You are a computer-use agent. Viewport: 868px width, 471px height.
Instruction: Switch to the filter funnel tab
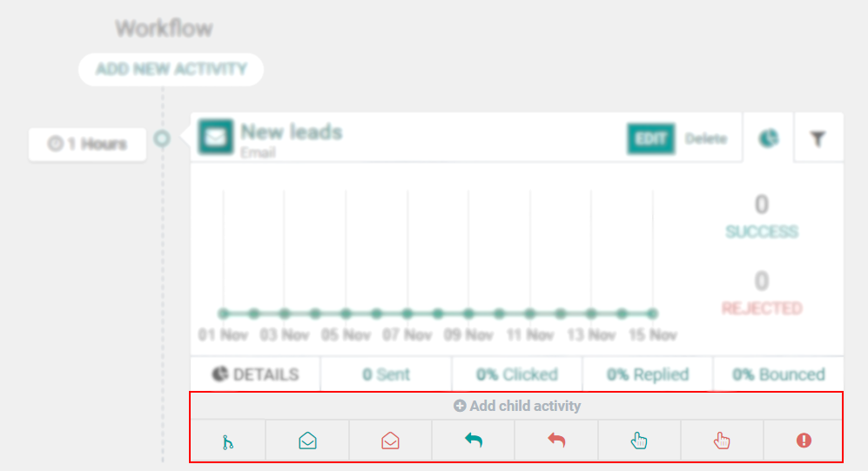tap(818, 138)
